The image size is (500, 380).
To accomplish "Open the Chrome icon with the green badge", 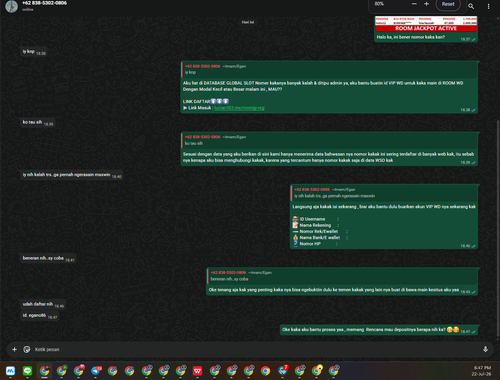I will pyautogui.click(x=61, y=371).
